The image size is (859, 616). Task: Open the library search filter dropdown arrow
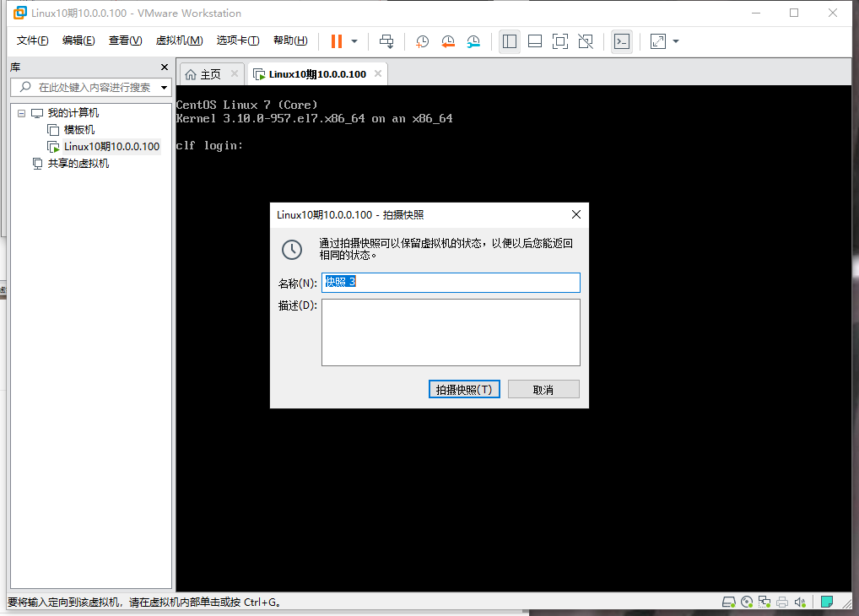point(164,87)
